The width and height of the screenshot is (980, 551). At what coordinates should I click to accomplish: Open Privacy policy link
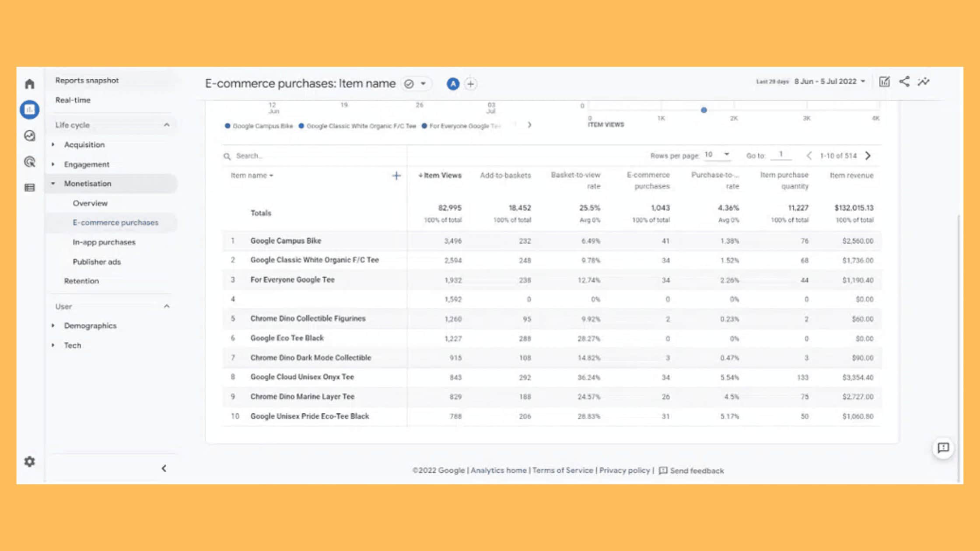pyautogui.click(x=624, y=471)
